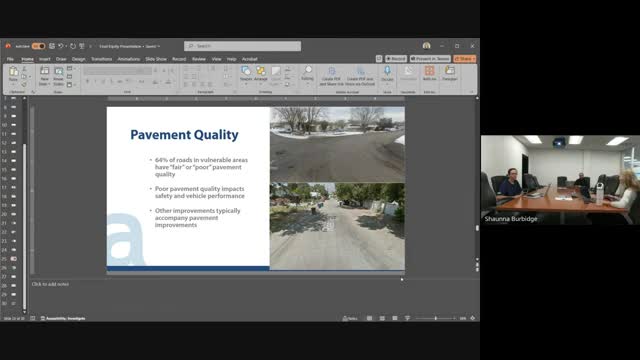Open the Section dropdown

click(x=71, y=84)
